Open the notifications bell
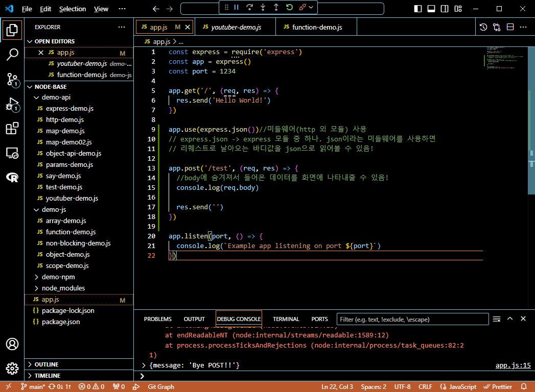535x392 pixels. 523,386
